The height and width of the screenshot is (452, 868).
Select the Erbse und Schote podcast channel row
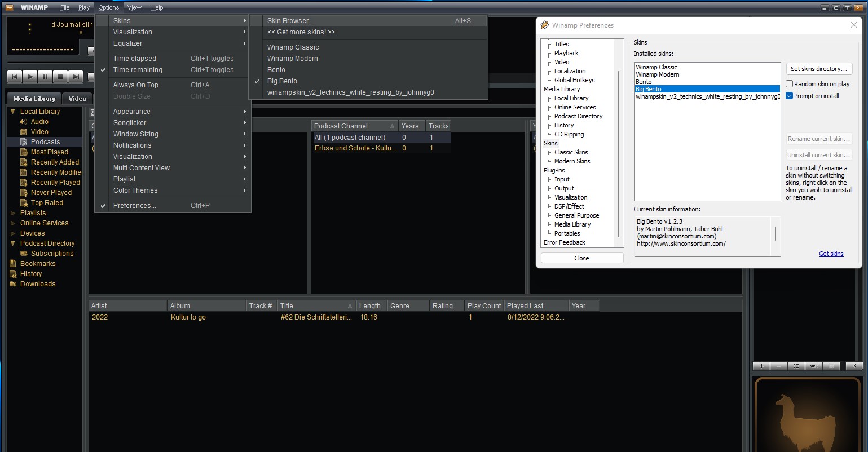(382, 148)
